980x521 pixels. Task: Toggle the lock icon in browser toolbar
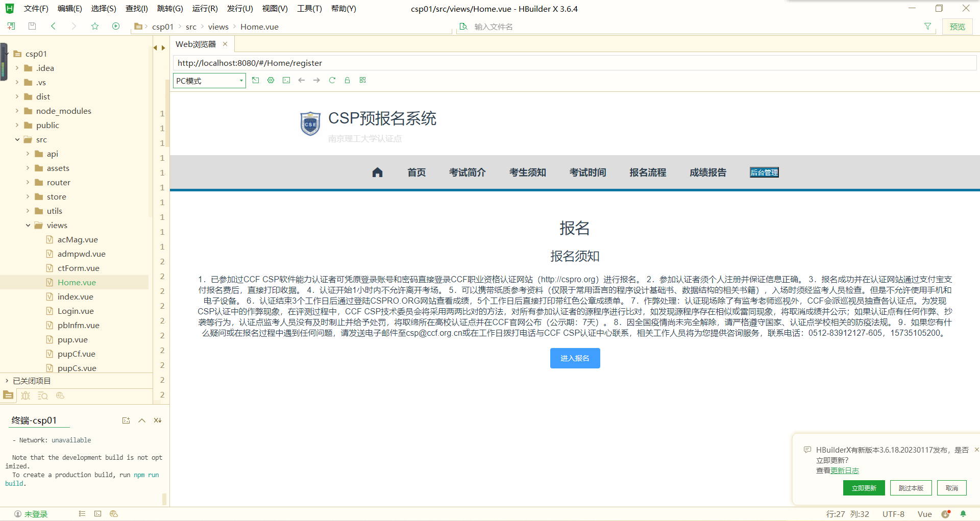click(348, 80)
